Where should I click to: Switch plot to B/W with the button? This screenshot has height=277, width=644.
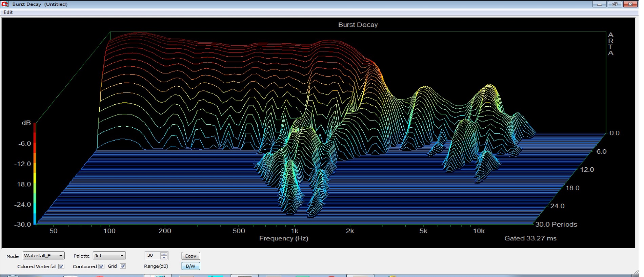click(190, 266)
